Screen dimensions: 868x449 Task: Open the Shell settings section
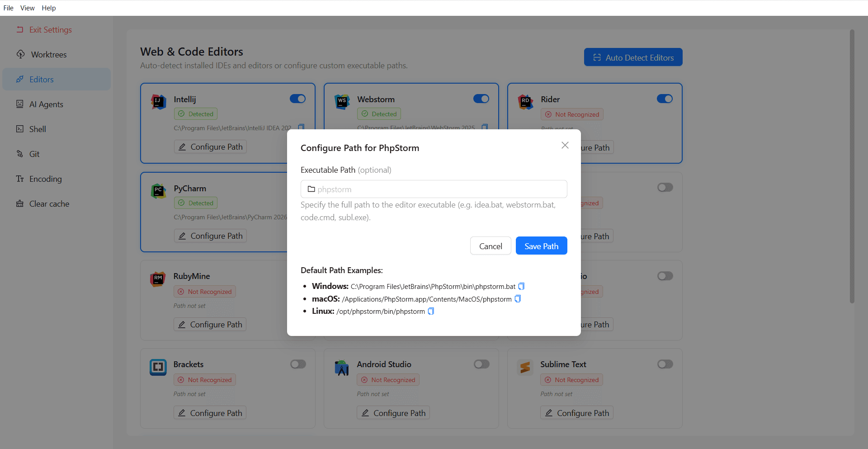pyautogui.click(x=57, y=129)
